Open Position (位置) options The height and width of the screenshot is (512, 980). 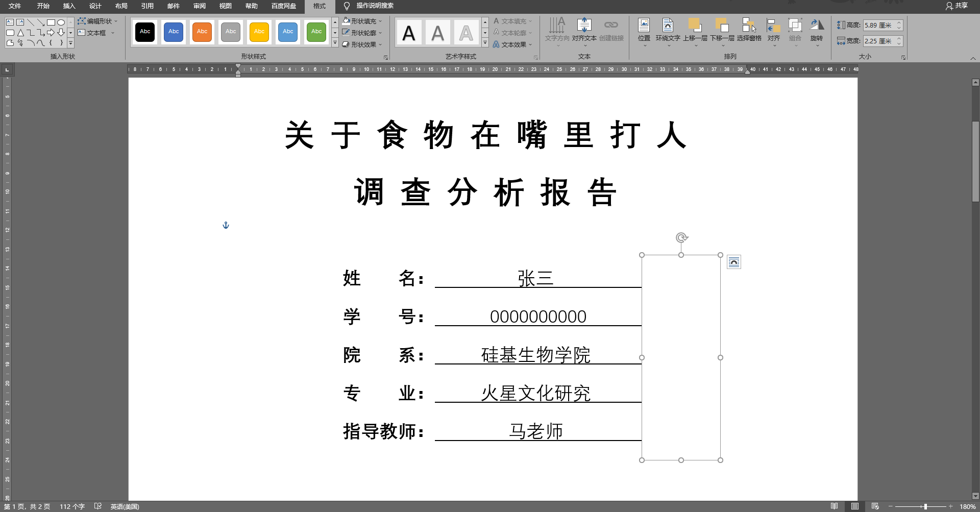(x=644, y=33)
